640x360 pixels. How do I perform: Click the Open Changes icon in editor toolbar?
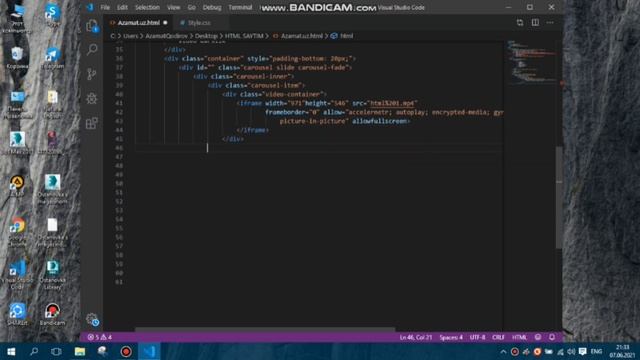[x=520, y=22]
